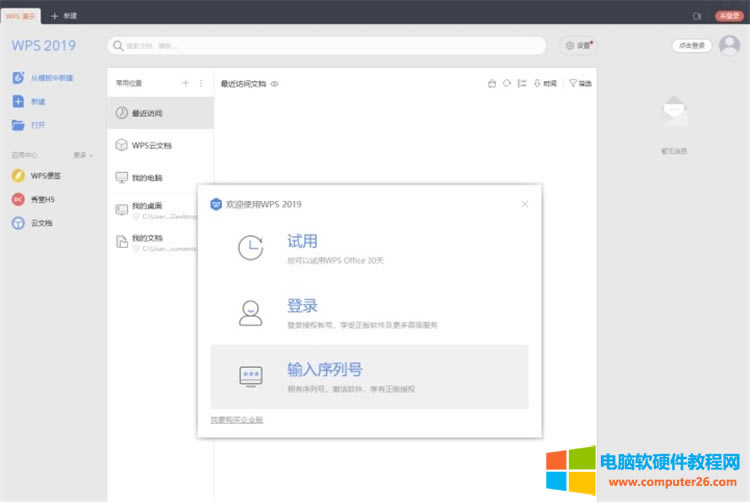
Task: Click the serial-number screen icon
Action: tap(251, 376)
